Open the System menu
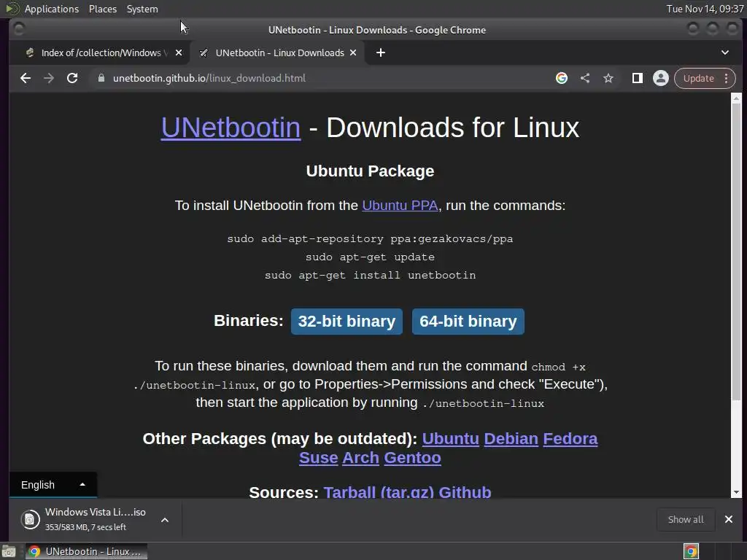The width and height of the screenshot is (747, 560). tap(142, 9)
